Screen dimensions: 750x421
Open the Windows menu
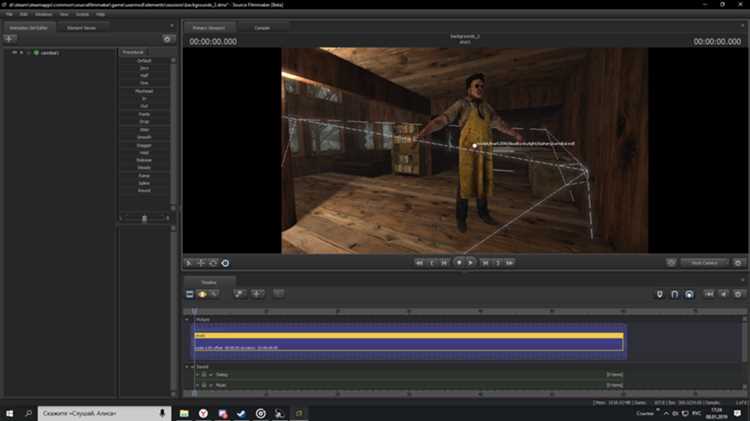(x=44, y=14)
